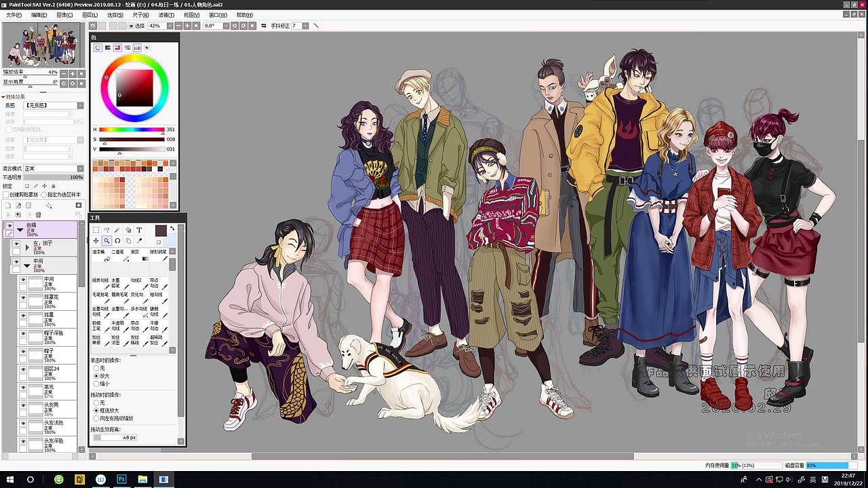Click navigator rotate counterclockwise button
Viewport: 868px width, 488px height.
point(64,83)
